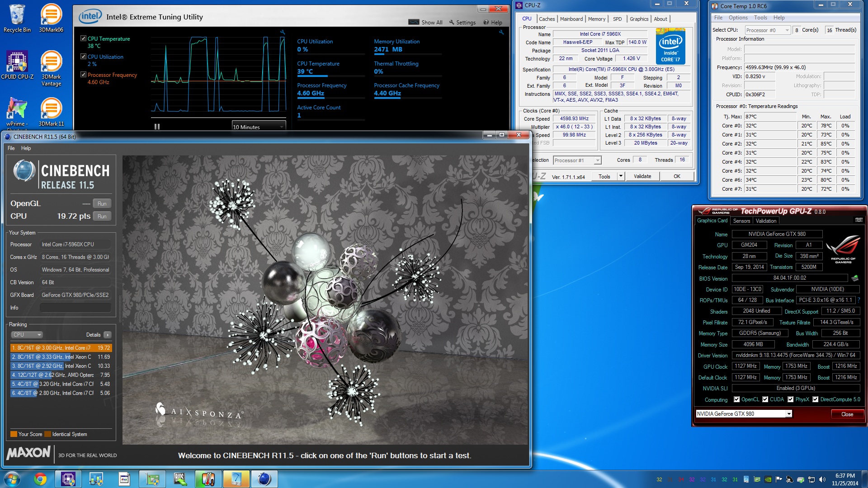Viewport: 868px width, 488px height.
Task: Launch 3DMark 11 desktop shortcut
Action: point(51,112)
